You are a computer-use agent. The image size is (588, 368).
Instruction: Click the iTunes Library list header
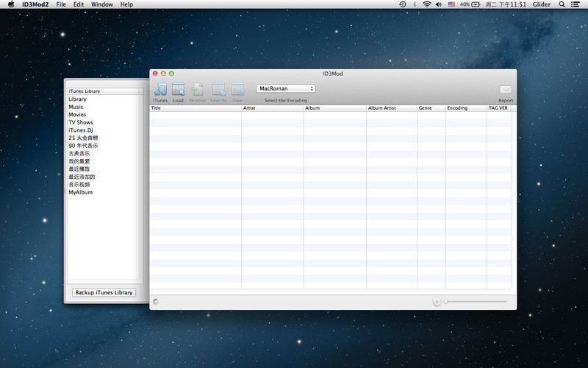point(103,91)
